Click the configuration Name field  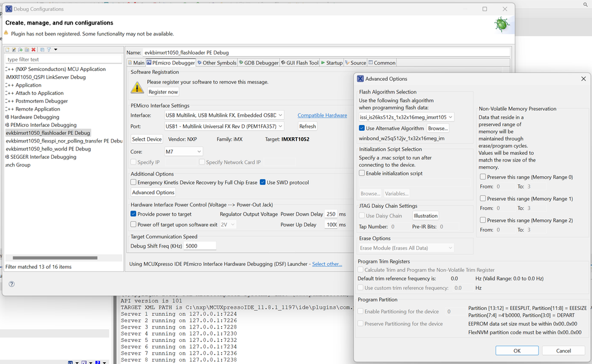(x=327, y=52)
